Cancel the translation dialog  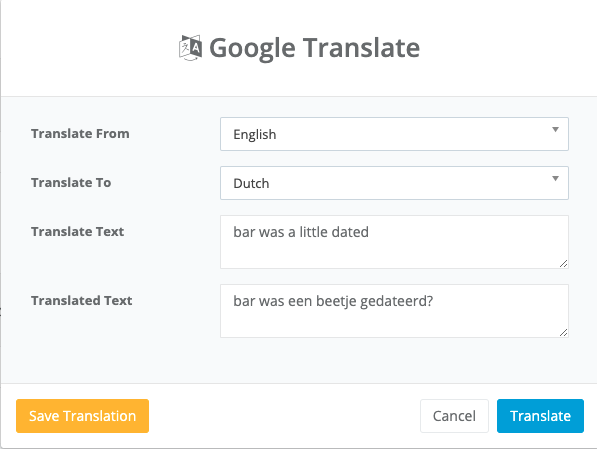tap(454, 416)
